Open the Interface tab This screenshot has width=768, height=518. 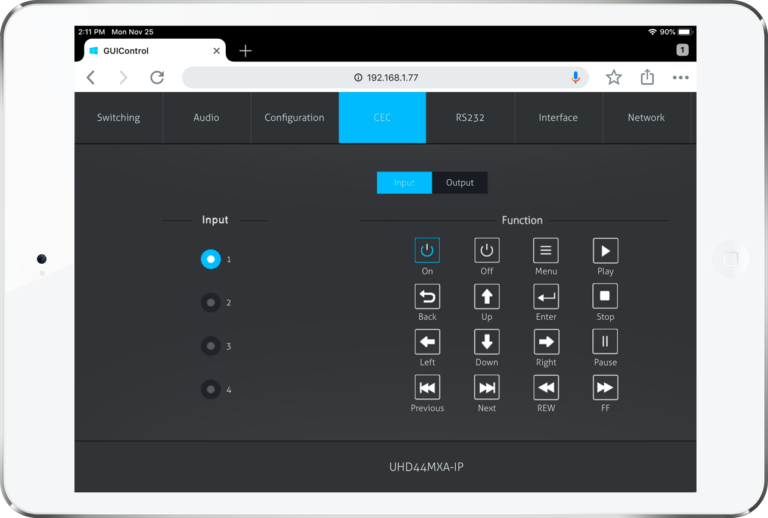coord(558,118)
